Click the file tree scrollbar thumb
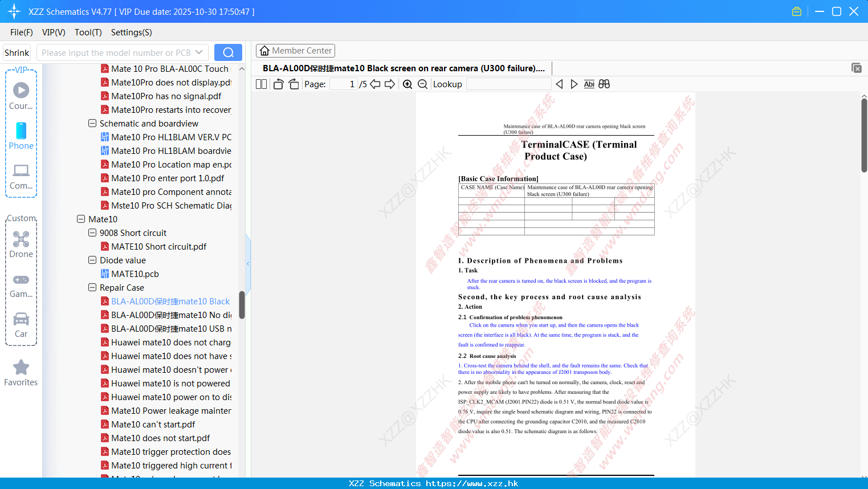This screenshot has width=868, height=489. [242, 305]
